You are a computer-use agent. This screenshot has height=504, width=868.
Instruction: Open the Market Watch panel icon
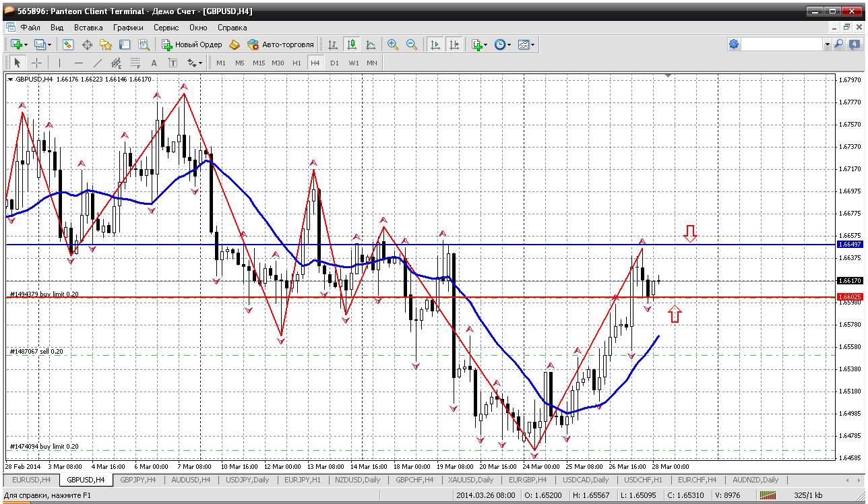(x=68, y=44)
